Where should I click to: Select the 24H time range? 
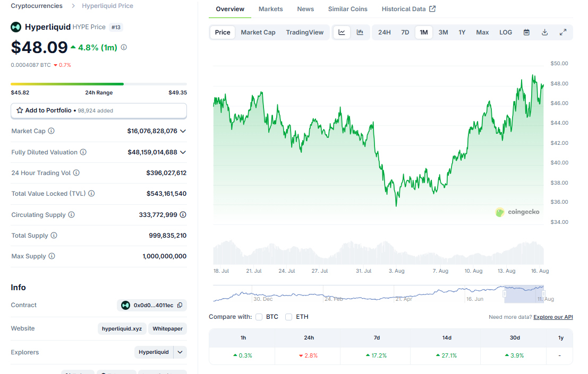(x=385, y=32)
